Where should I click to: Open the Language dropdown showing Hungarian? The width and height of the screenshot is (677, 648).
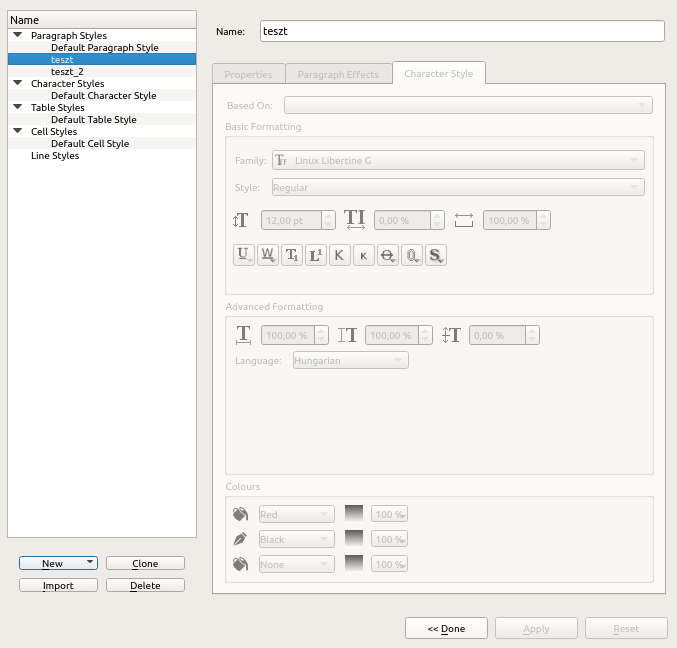pyautogui.click(x=350, y=360)
